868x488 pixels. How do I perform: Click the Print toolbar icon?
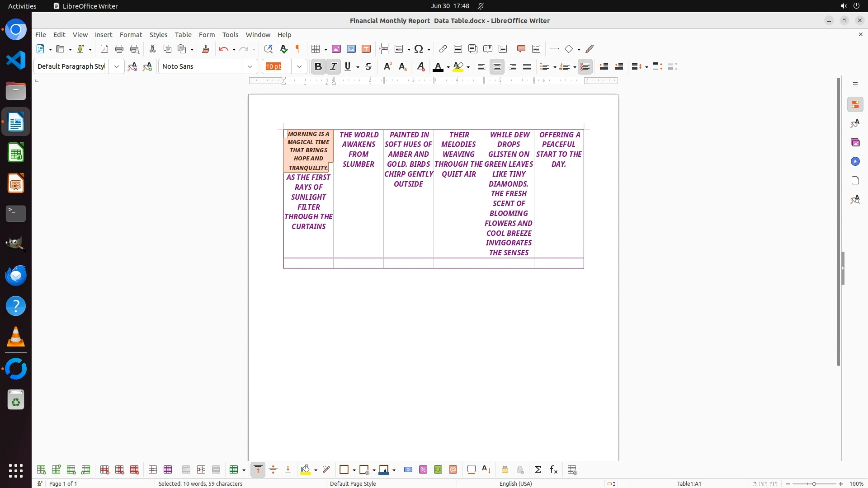tap(119, 49)
